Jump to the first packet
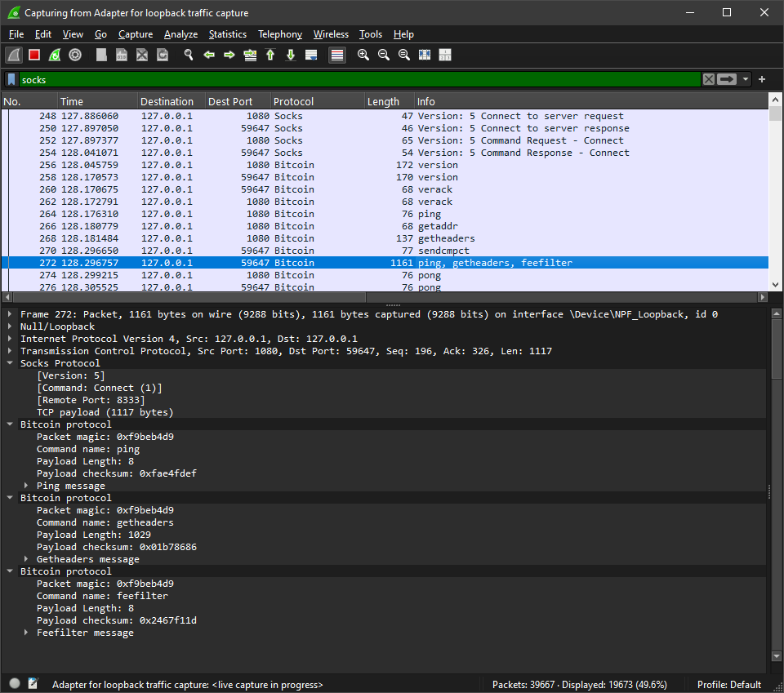Screen dimensions: 784x693 pos(270,55)
